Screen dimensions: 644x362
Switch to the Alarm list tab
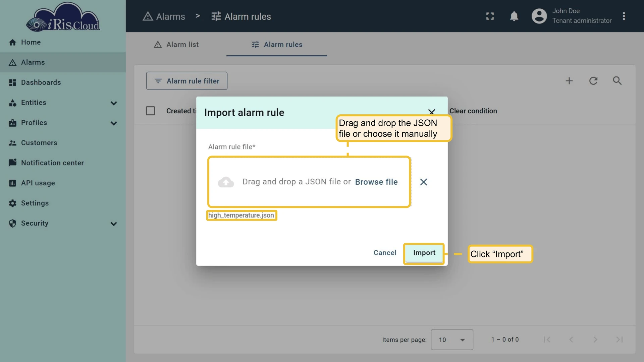coord(176,45)
